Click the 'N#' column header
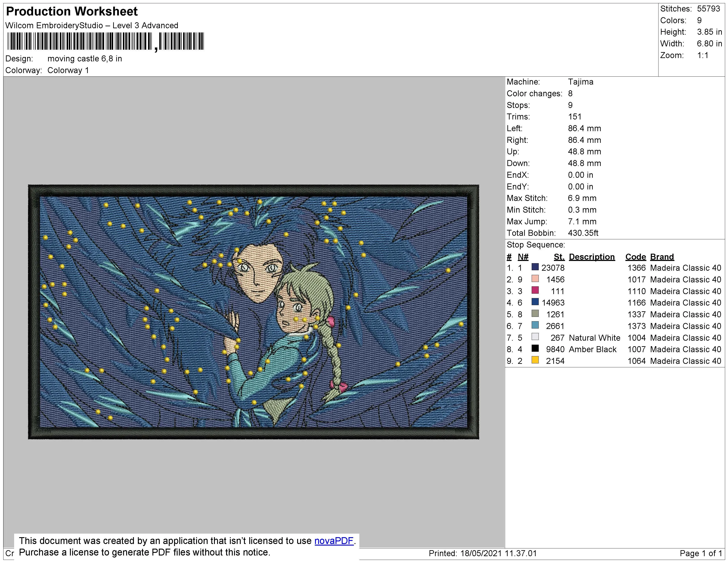Viewport: 728px width, 563px height. point(523,257)
